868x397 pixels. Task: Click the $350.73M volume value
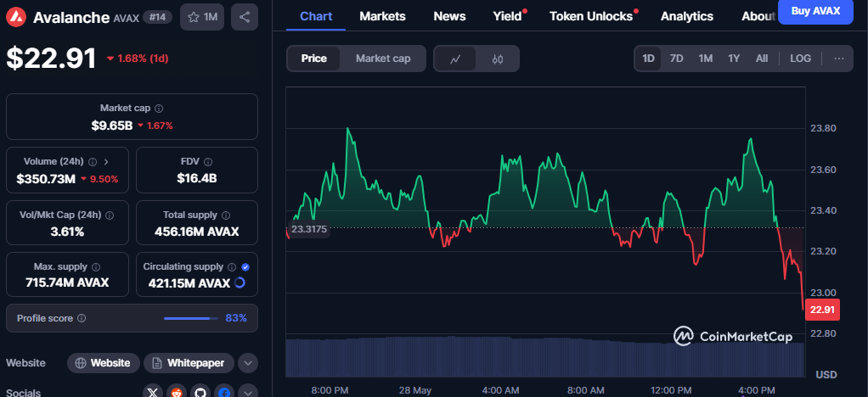coord(46,179)
